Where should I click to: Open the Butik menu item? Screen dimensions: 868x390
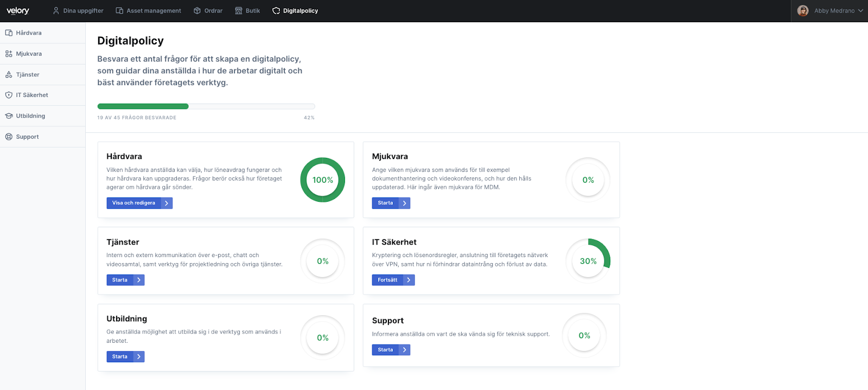(x=247, y=11)
